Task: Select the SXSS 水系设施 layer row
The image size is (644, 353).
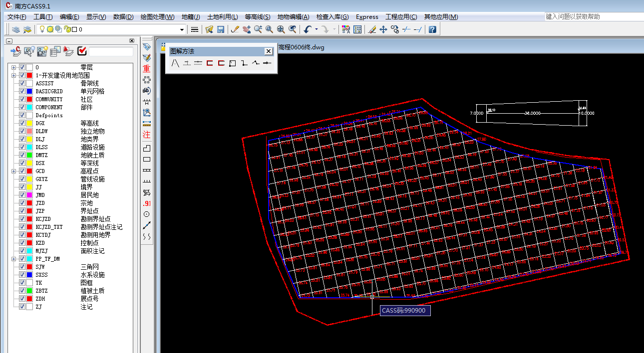Action: pyautogui.click(x=70, y=275)
